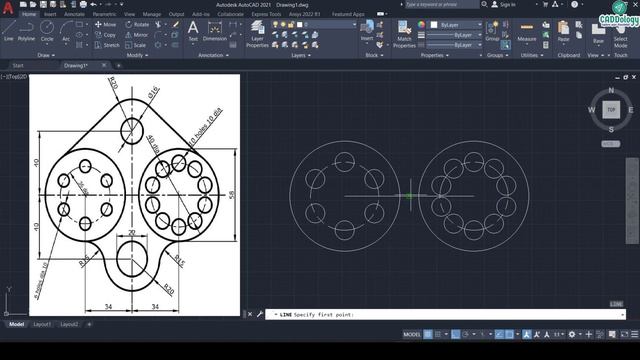Viewport: 640px width, 360px height.
Task: Toggle MODEL space button in status bar
Action: 412,334
